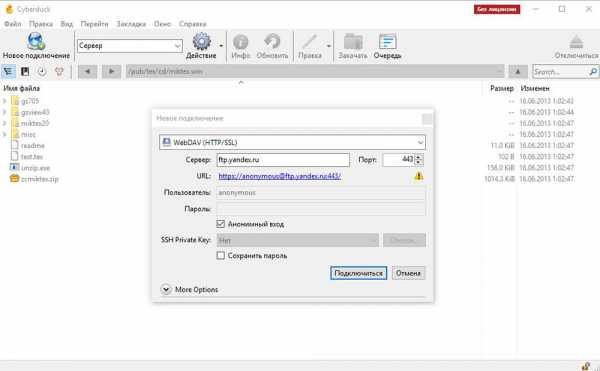Image resolution: width=600 pixels, height=371 pixels.
Task: Open the SSH Private Key dropdown
Action: (298, 240)
